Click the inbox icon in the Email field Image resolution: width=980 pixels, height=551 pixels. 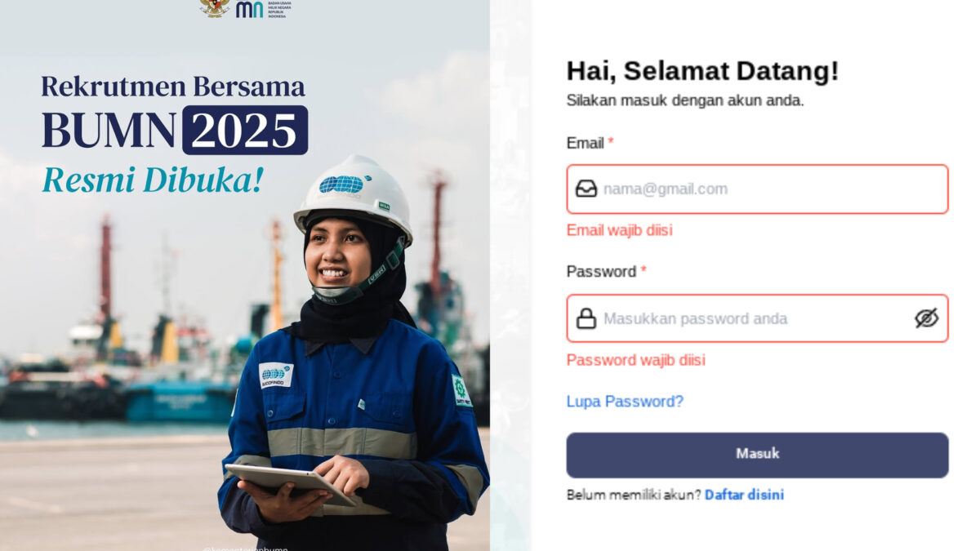tap(586, 189)
